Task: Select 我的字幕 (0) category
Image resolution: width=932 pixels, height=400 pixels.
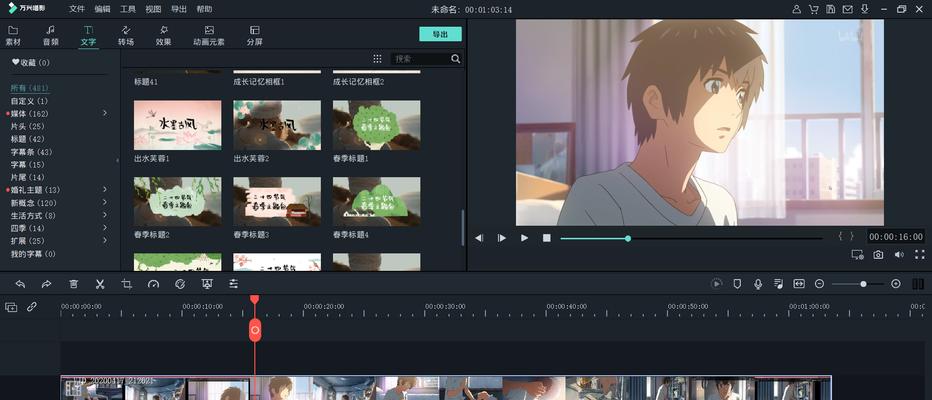Action: [33, 254]
